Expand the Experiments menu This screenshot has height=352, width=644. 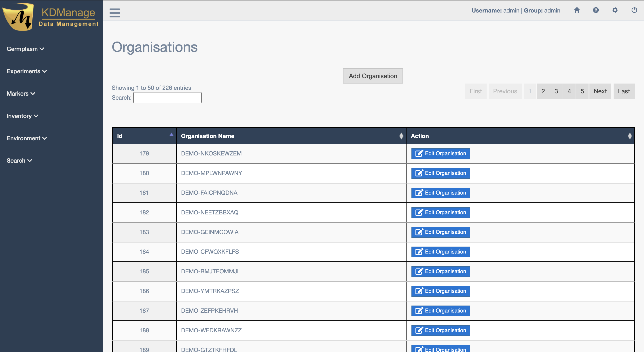(27, 71)
